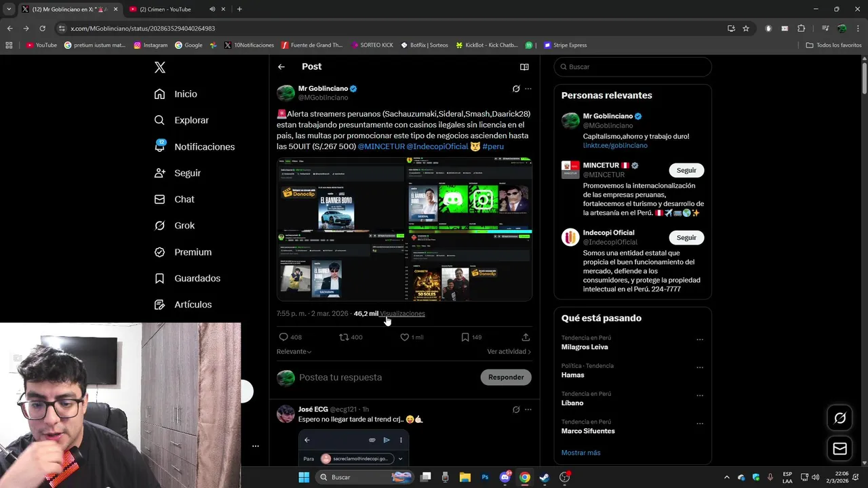868x488 pixels.
Task: Follow Indecopi Oficial with Seguir button
Action: pos(686,238)
